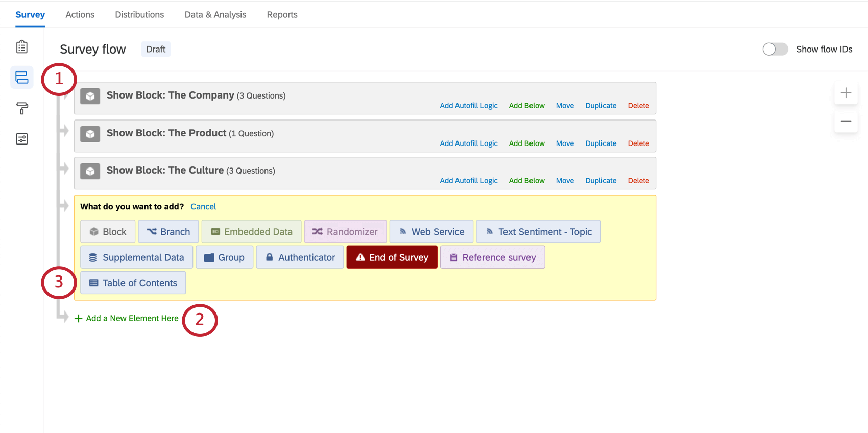Zoom in with the plus icon
This screenshot has width=868, height=433.
[846, 93]
